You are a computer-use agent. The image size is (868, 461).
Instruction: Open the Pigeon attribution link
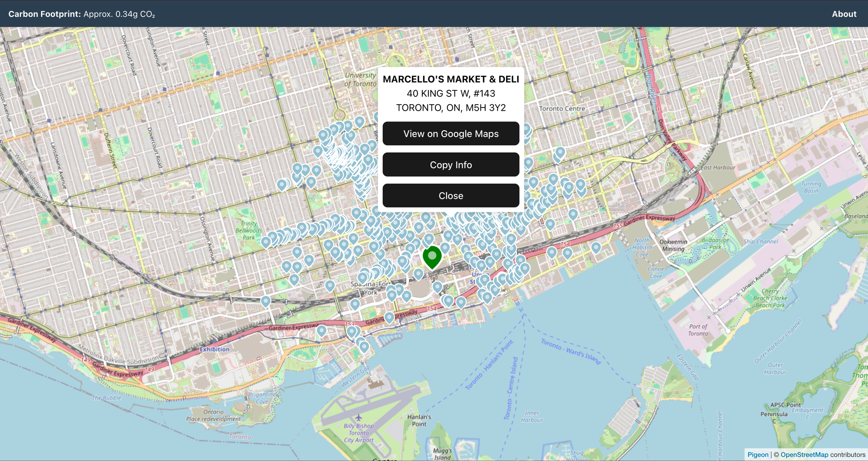pos(758,454)
